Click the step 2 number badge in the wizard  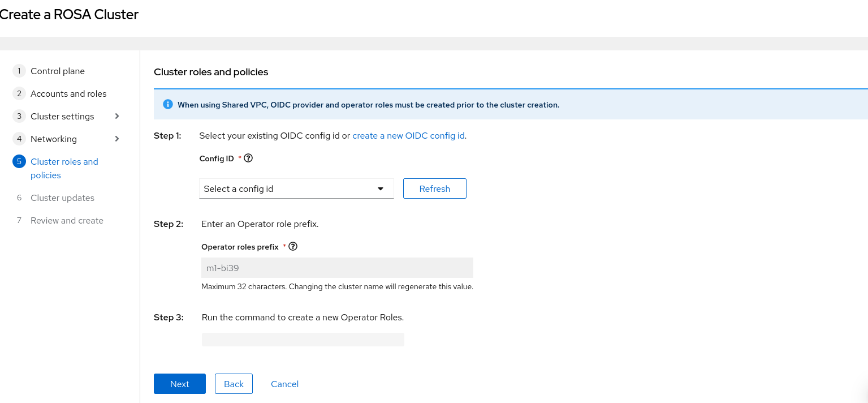coord(19,94)
